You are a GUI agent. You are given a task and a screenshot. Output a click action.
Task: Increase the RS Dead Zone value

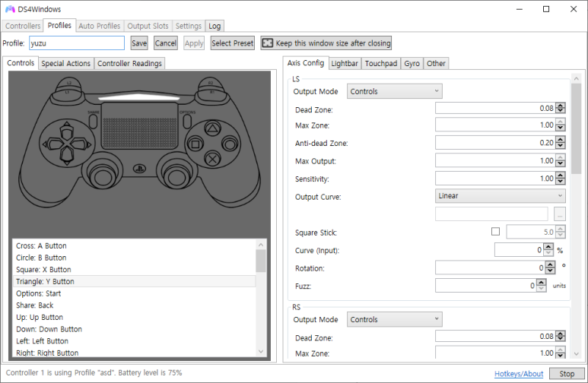(561, 334)
